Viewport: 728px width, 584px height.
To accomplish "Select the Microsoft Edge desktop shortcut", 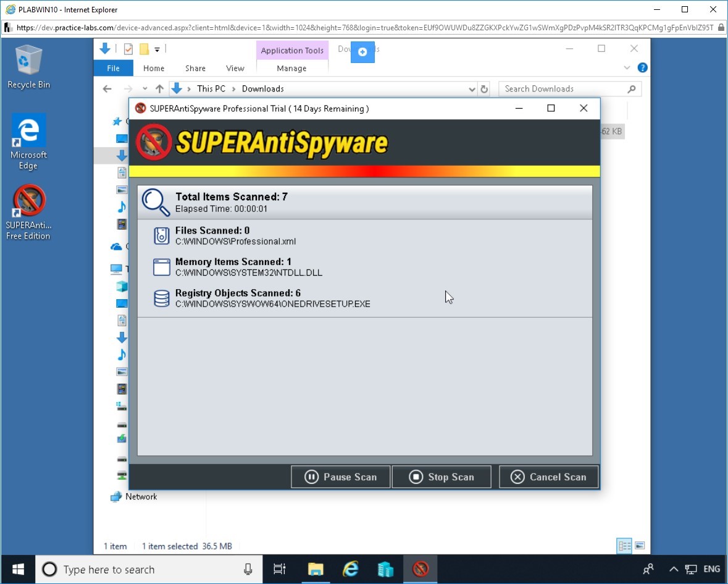I will 28,142.
